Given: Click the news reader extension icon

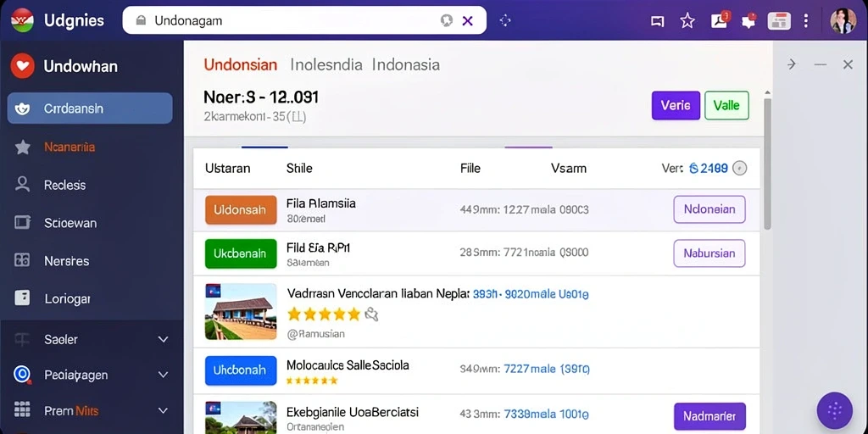Looking at the screenshot, I should click(779, 21).
